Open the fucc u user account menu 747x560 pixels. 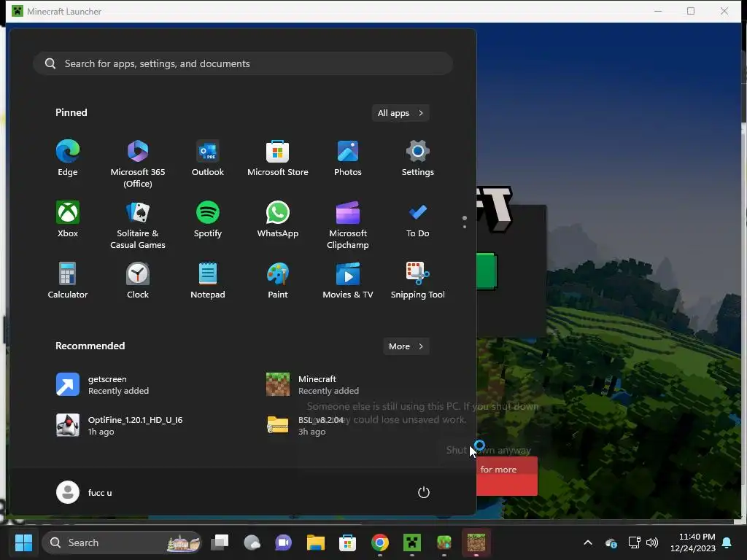pyautogui.click(x=85, y=492)
